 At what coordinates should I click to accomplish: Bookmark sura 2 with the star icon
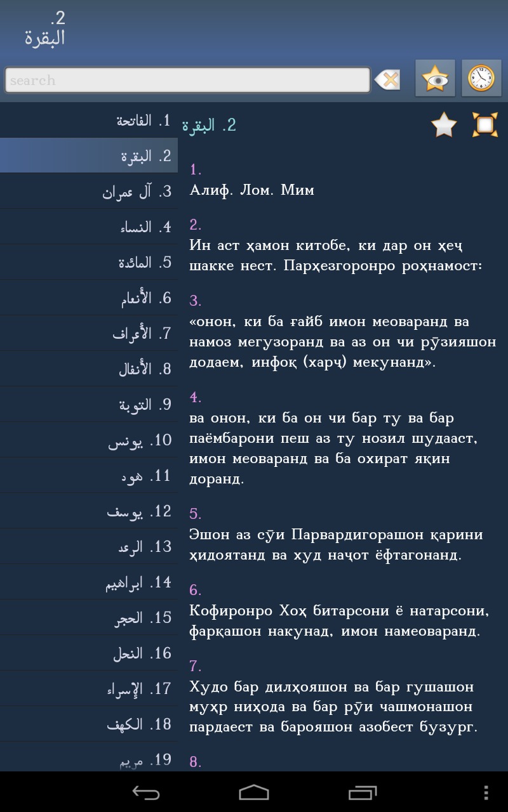[444, 124]
